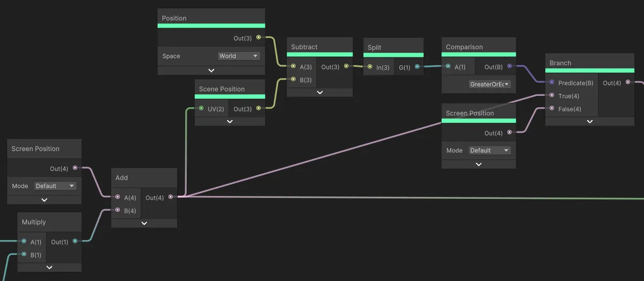This screenshot has height=281, width=644.
Task: Select the Comparison node by its title
Action: (x=464, y=47)
